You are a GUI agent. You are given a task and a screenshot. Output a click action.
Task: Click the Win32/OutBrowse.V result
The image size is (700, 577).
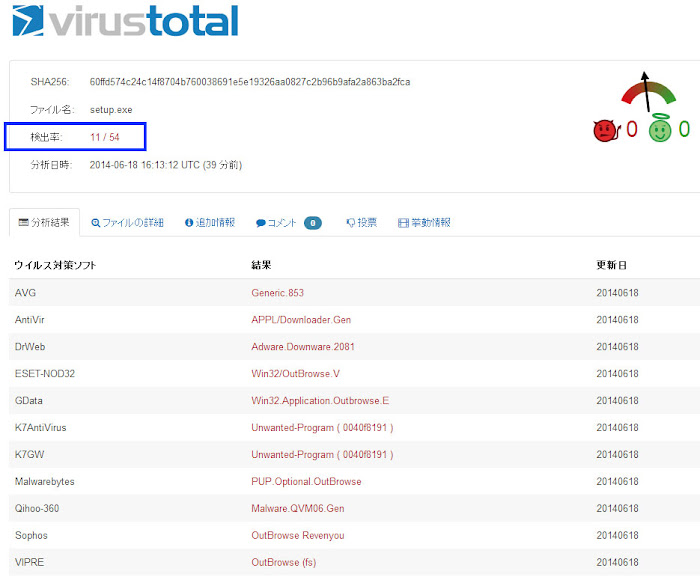click(x=295, y=374)
